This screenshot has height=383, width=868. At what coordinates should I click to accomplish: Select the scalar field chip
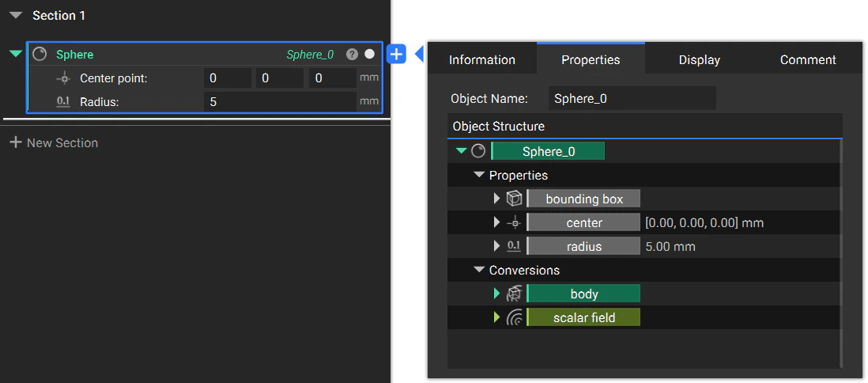pos(583,317)
